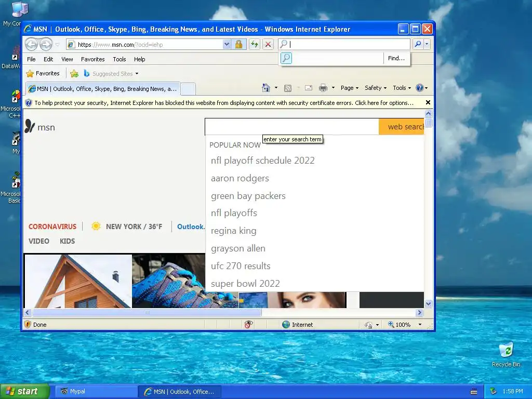Expand the address bar URL dropdown

click(x=227, y=44)
